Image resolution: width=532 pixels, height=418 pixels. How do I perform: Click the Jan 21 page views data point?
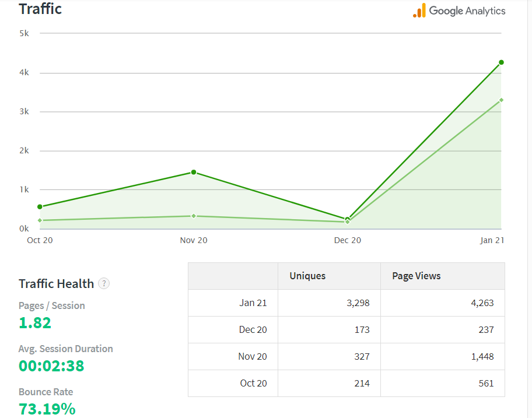tap(501, 62)
